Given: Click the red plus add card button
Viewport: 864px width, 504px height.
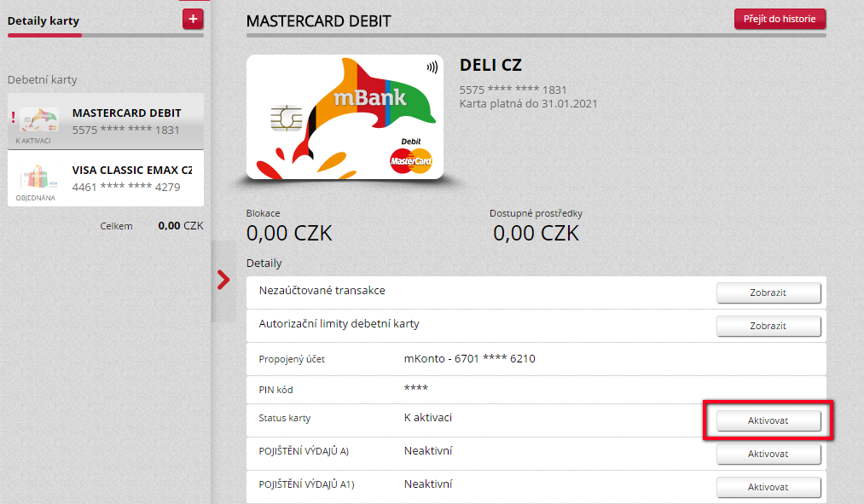Looking at the screenshot, I should pyautogui.click(x=193, y=20).
